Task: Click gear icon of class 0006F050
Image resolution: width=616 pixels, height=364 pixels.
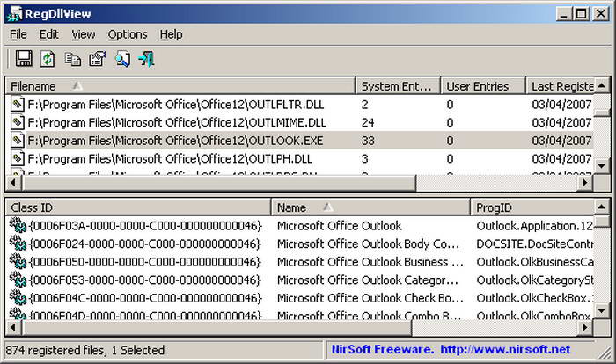Action: pyautogui.click(x=18, y=261)
